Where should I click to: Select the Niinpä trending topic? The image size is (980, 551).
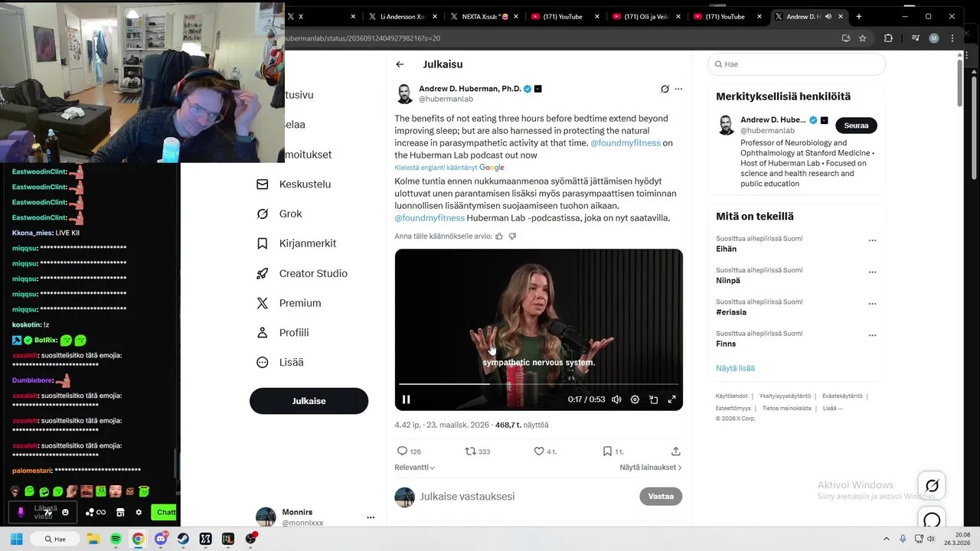728,281
